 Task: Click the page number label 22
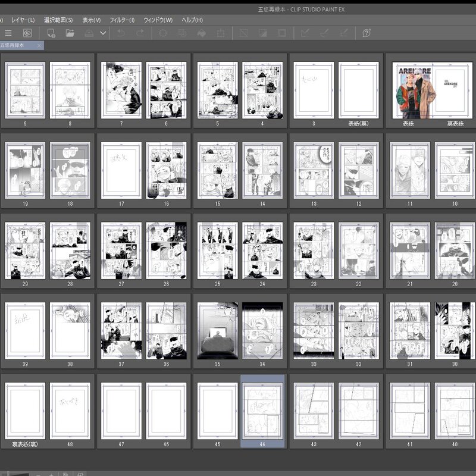point(359,284)
